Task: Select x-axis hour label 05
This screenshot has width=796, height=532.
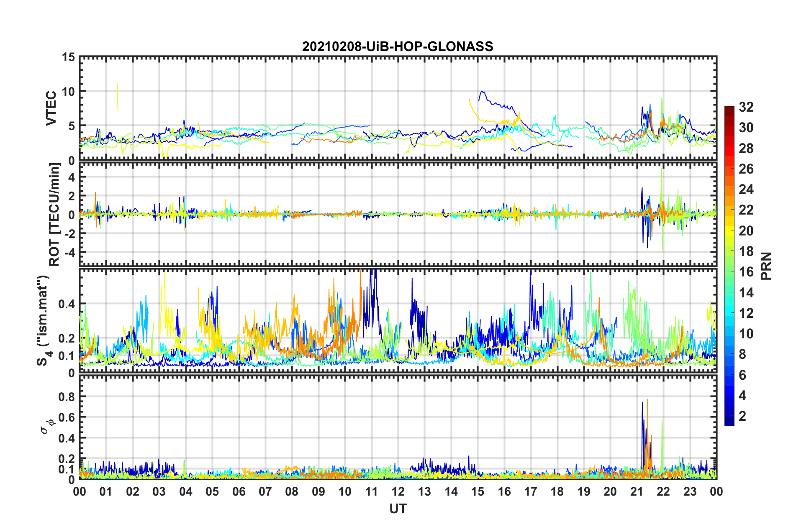Action: click(x=212, y=491)
